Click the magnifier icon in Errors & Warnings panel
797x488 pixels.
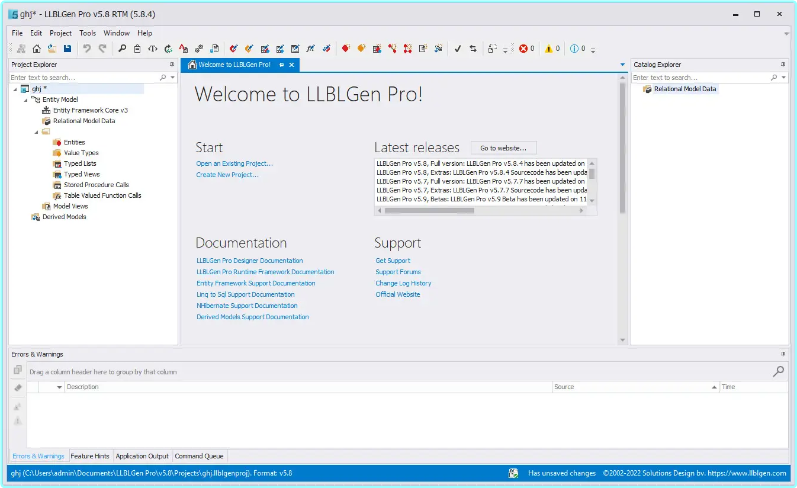point(778,372)
